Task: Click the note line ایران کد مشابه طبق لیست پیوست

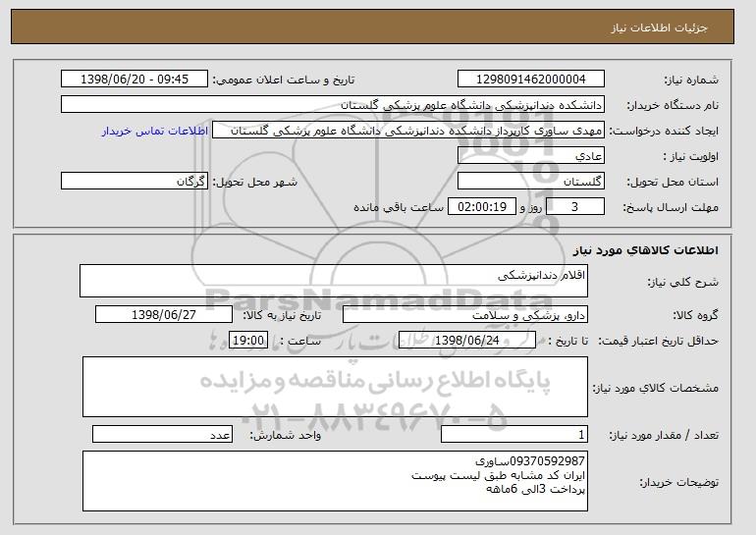Action: click(498, 475)
